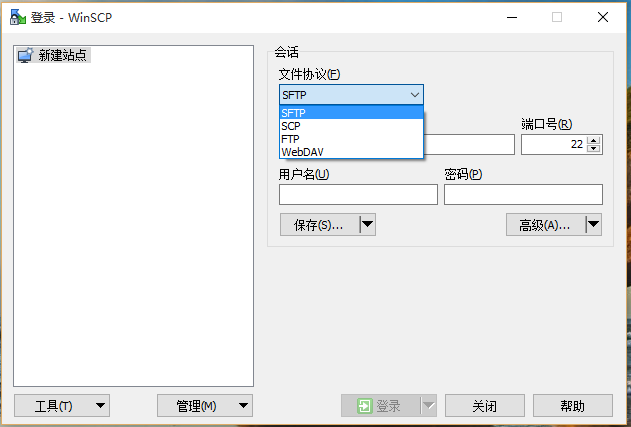Click the 密码 password input field
The image size is (631, 427).
point(523,194)
